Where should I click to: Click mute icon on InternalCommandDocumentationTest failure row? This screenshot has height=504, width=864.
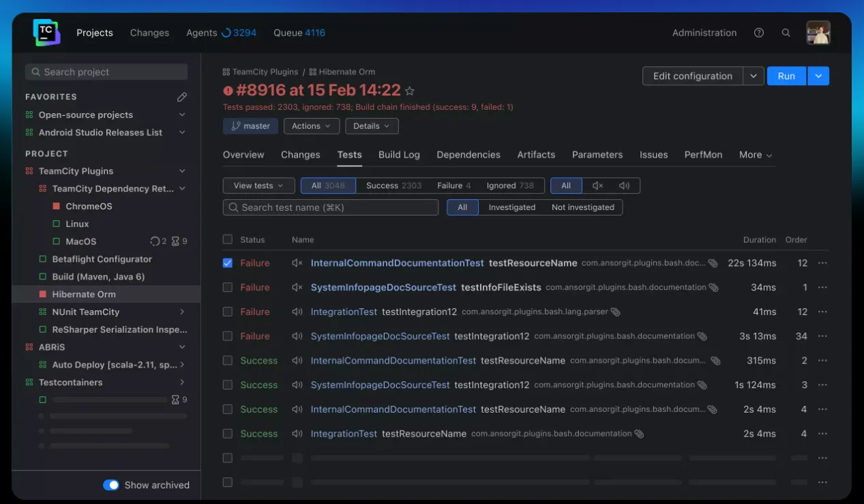coord(297,263)
